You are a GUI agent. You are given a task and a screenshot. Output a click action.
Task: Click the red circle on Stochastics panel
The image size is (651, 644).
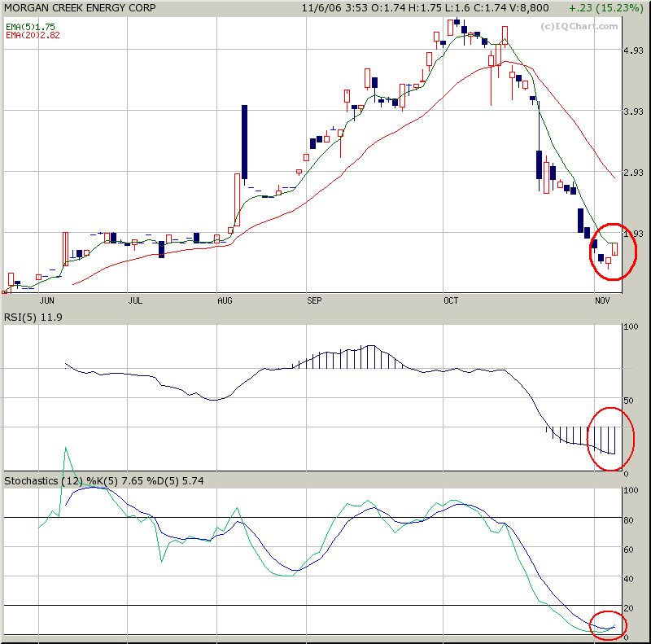(607, 624)
